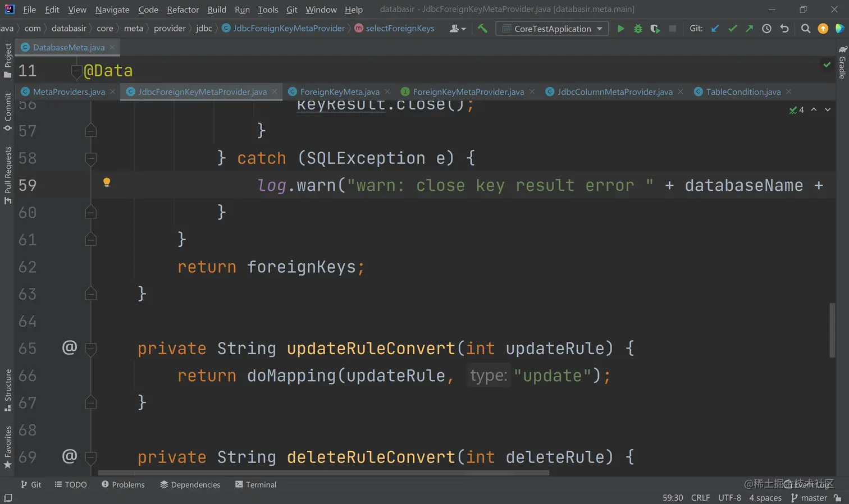Click the Build Project hammer icon
This screenshot has width=849, height=504.
[482, 29]
